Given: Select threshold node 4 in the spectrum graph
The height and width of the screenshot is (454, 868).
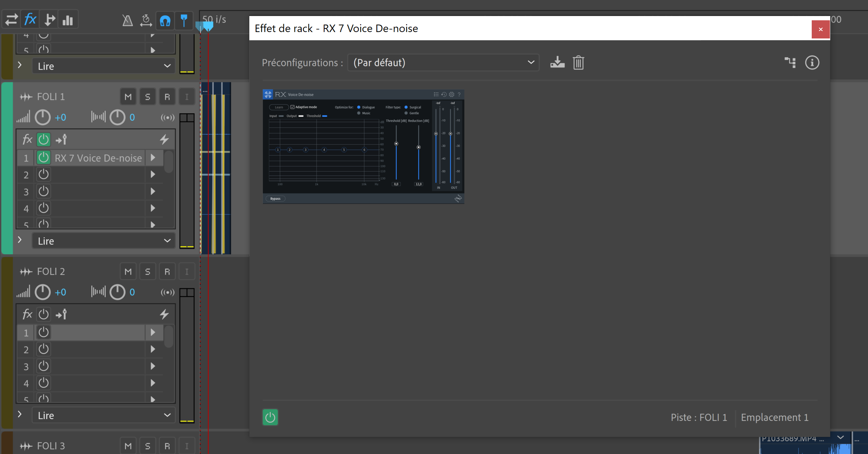Looking at the screenshot, I should pos(324,150).
